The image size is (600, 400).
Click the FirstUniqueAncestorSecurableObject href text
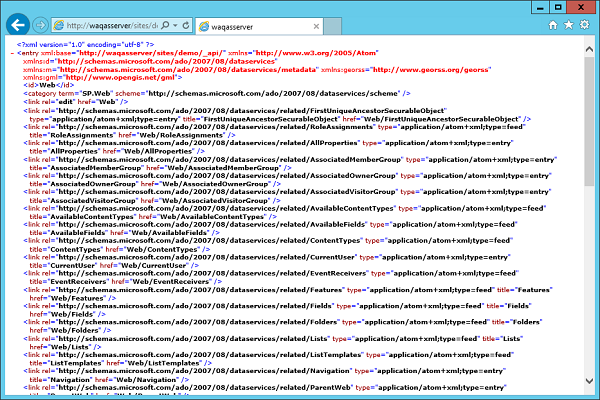point(432,119)
